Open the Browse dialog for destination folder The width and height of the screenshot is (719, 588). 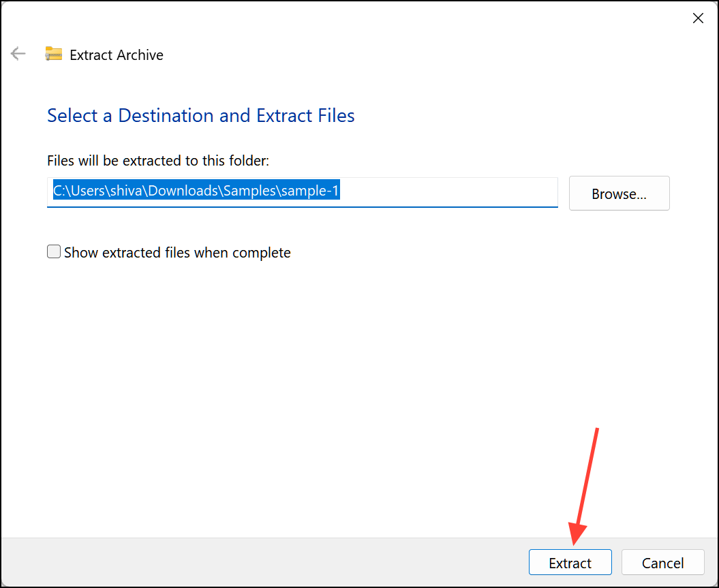point(618,193)
